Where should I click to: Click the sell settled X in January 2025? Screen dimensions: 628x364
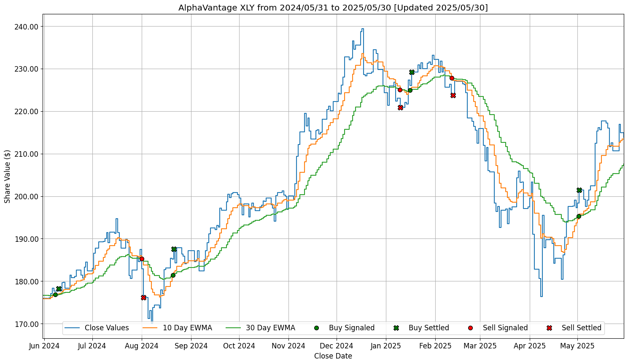tap(400, 107)
